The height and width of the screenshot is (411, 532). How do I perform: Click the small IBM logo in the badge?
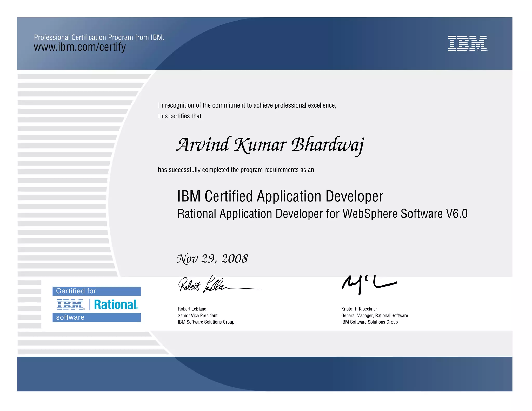[70, 304]
